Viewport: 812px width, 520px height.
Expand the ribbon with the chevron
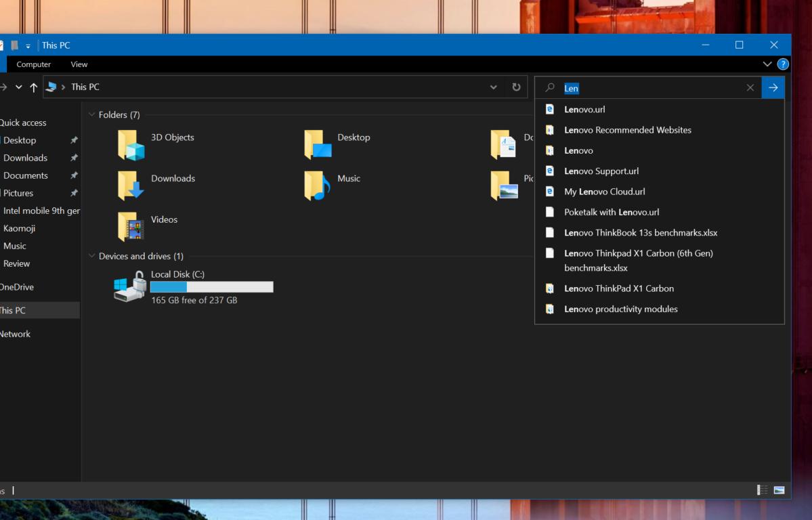767,64
